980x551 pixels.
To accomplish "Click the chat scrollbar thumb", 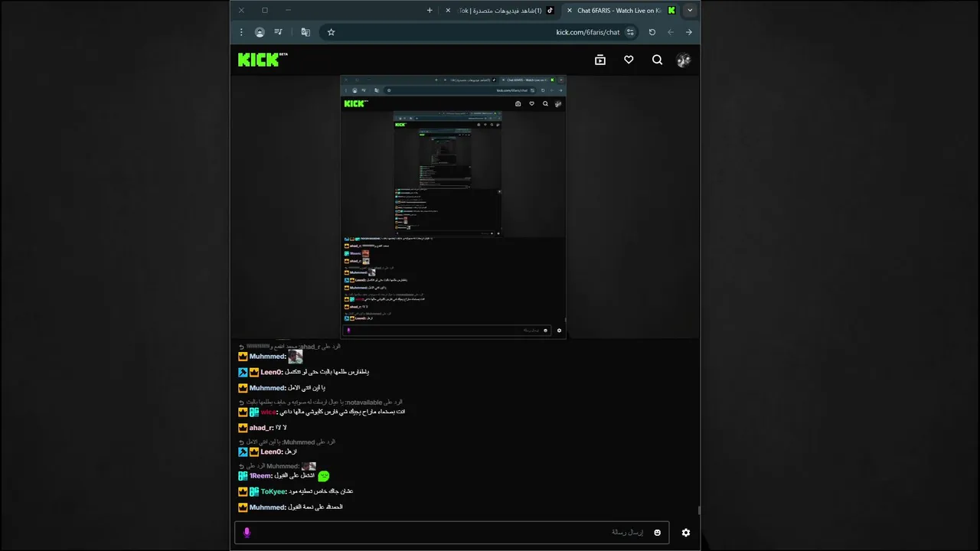I will 698,510.
